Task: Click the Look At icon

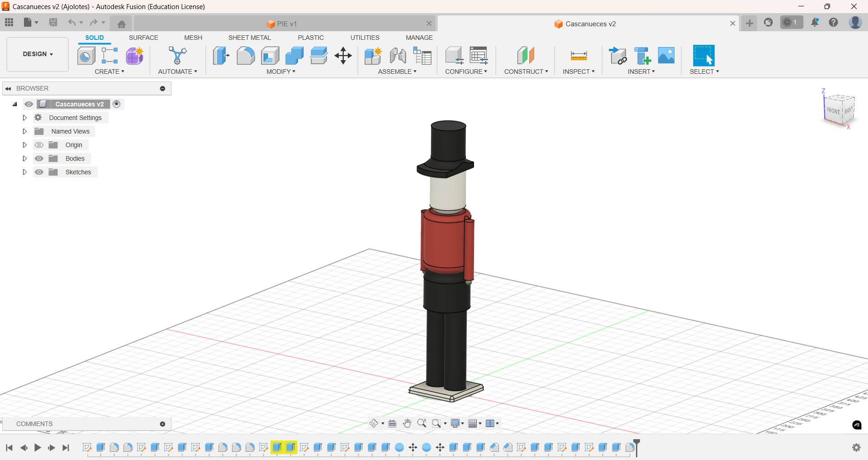Action: pos(392,423)
